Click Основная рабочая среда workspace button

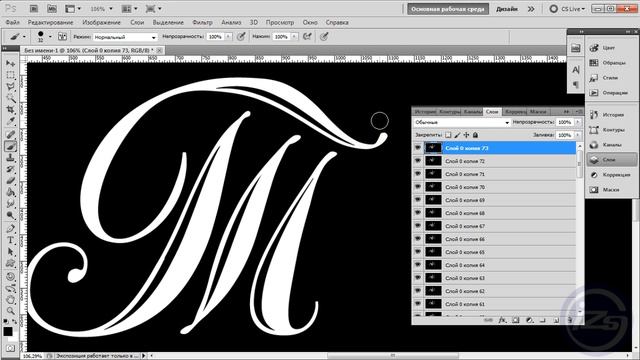pos(448,9)
